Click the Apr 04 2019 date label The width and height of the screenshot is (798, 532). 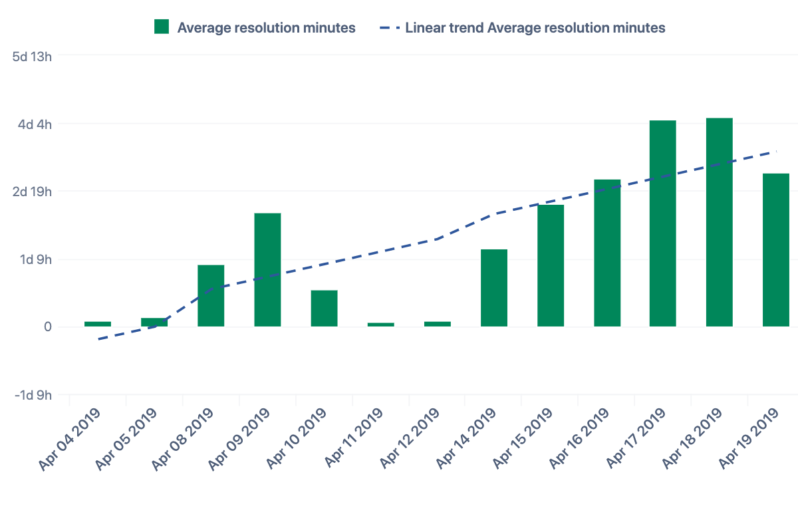[x=70, y=440]
